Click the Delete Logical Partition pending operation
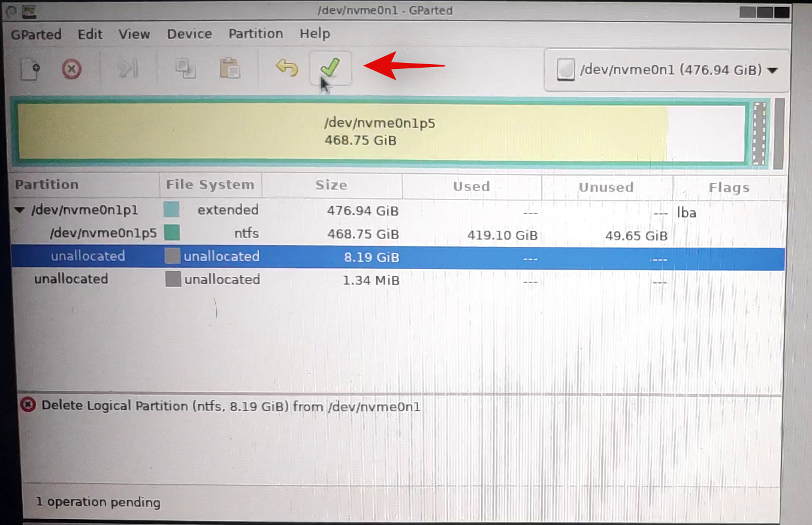Viewport: 812px width, 525px height. point(231,406)
